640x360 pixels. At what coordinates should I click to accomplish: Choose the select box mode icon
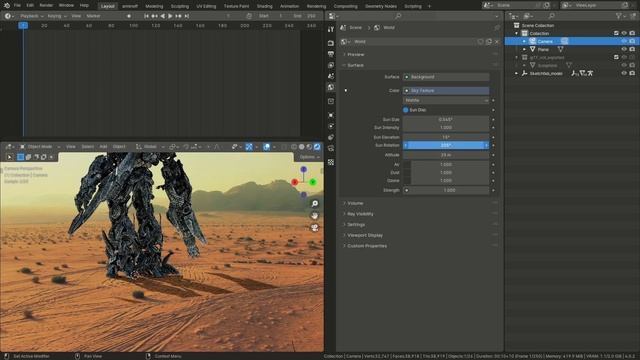20,157
